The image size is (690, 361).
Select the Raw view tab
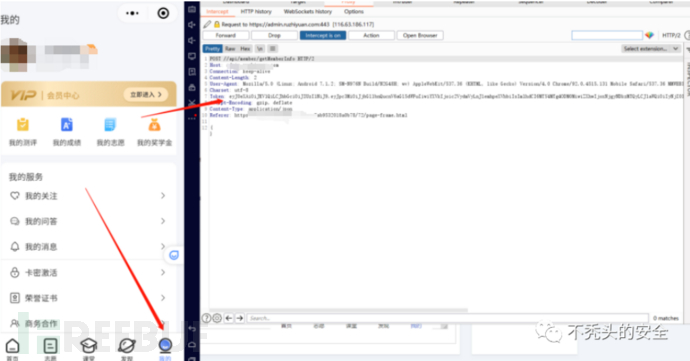230,48
